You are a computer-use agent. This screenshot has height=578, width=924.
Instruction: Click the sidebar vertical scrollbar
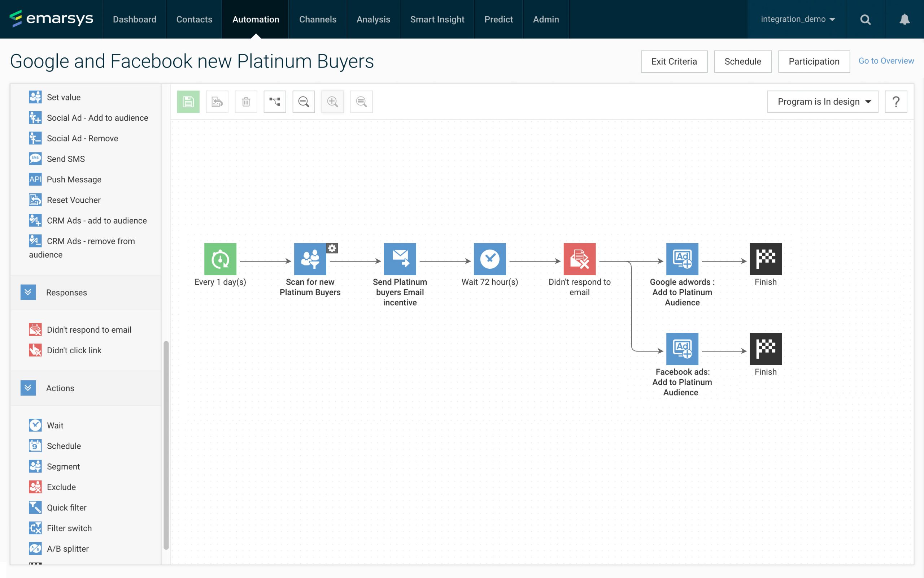tap(166, 445)
